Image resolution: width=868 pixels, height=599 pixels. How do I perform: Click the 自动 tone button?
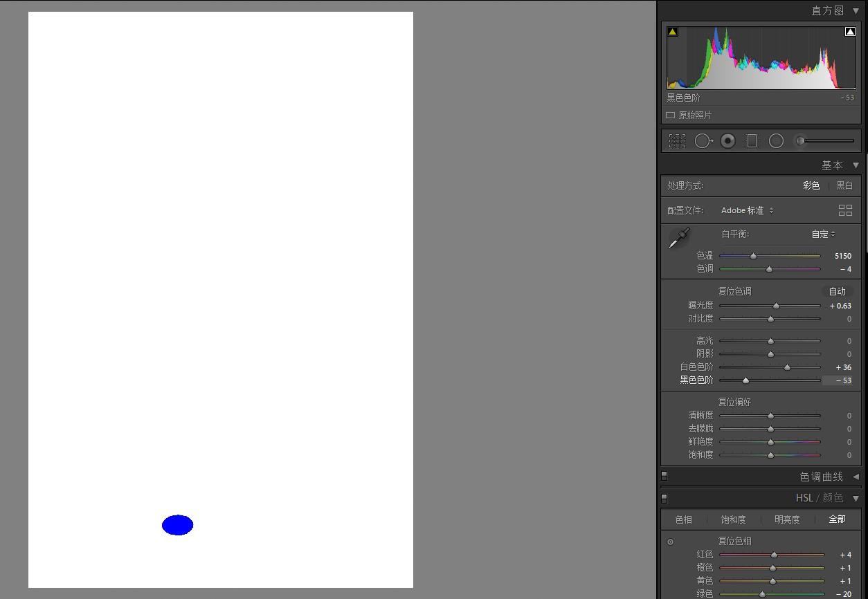click(837, 291)
